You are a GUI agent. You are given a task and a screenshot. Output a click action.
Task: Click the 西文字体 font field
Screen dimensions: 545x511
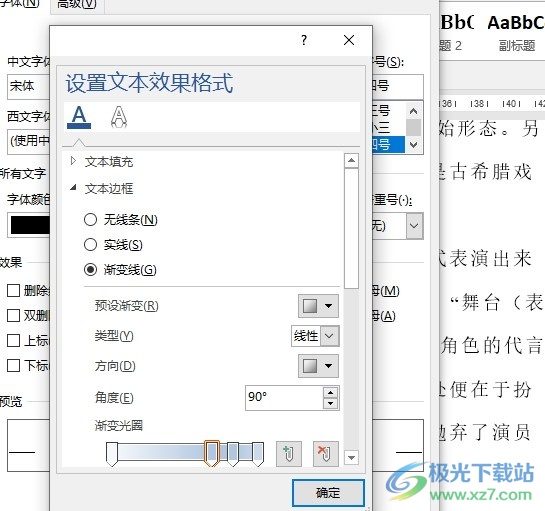click(x=29, y=141)
